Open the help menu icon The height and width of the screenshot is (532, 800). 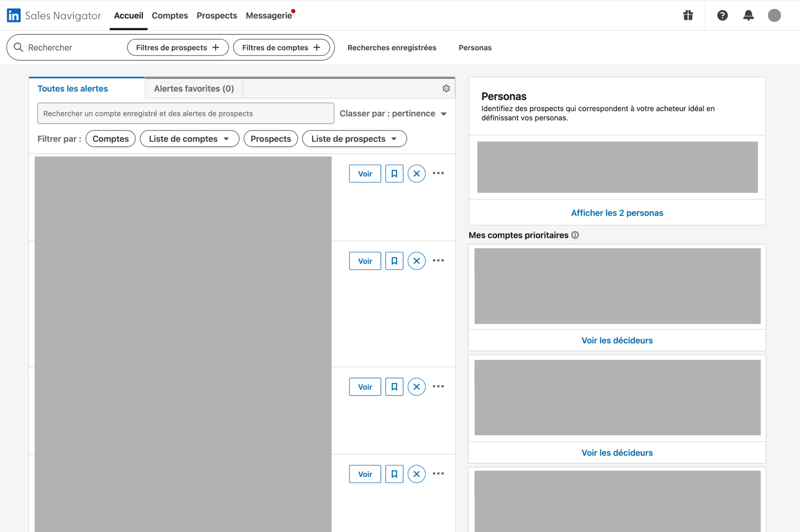click(x=723, y=15)
